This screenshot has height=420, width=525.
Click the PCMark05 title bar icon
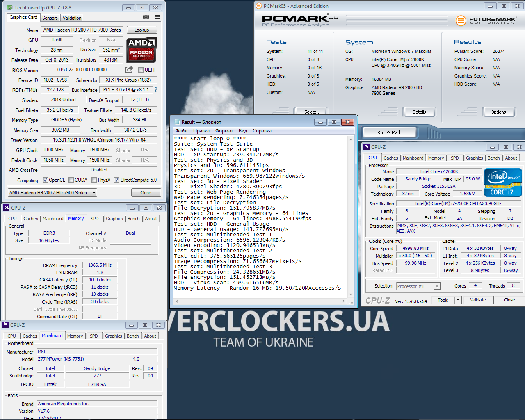click(x=258, y=6)
